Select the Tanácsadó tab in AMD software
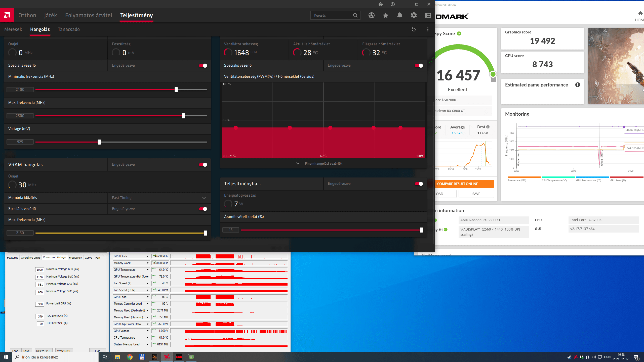644x362 pixels. click(x=69, y=29)
